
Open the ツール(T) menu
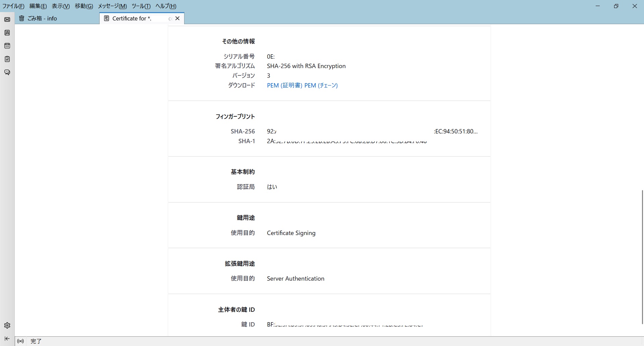pyautogui.click(x=141, y=6)
